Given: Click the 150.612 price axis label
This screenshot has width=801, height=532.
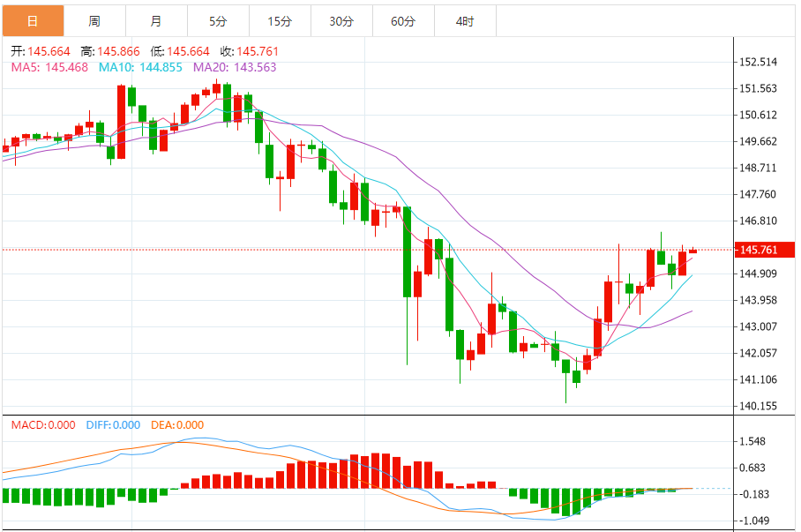Looking at the screenshot, I should click(x=758, y=115).
